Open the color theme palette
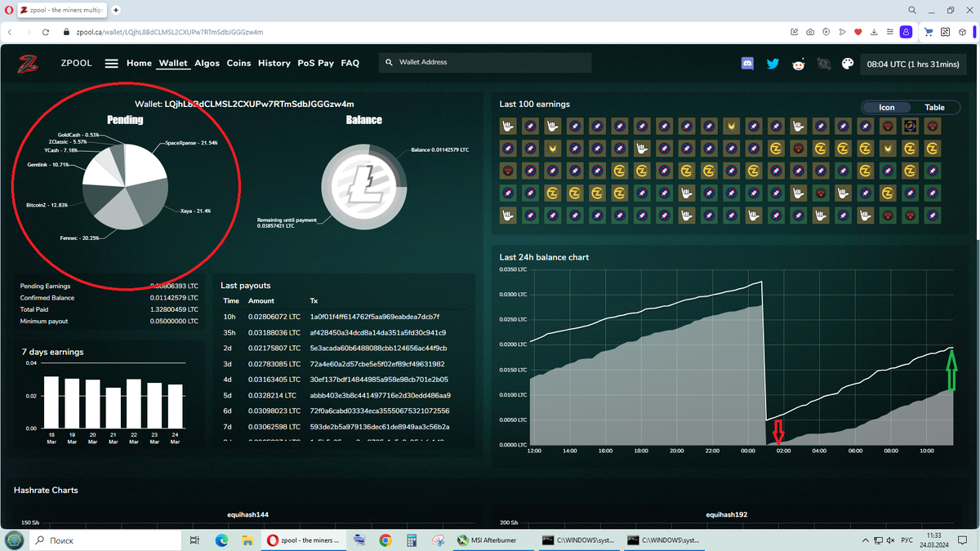The image size is (980, 551). (848, 64)
